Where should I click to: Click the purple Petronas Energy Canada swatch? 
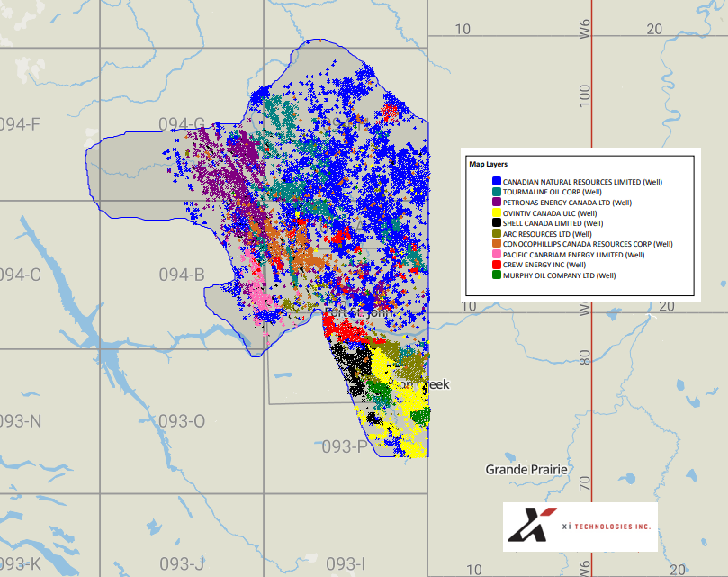(x=497, y=201)
